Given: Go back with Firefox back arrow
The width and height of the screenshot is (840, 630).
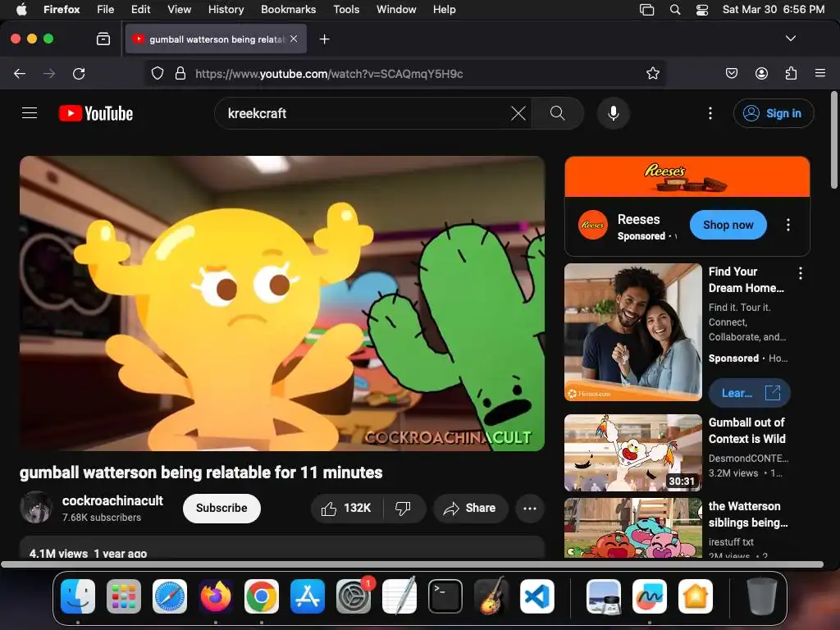Looking at the screenshot, I should (20, 73).
